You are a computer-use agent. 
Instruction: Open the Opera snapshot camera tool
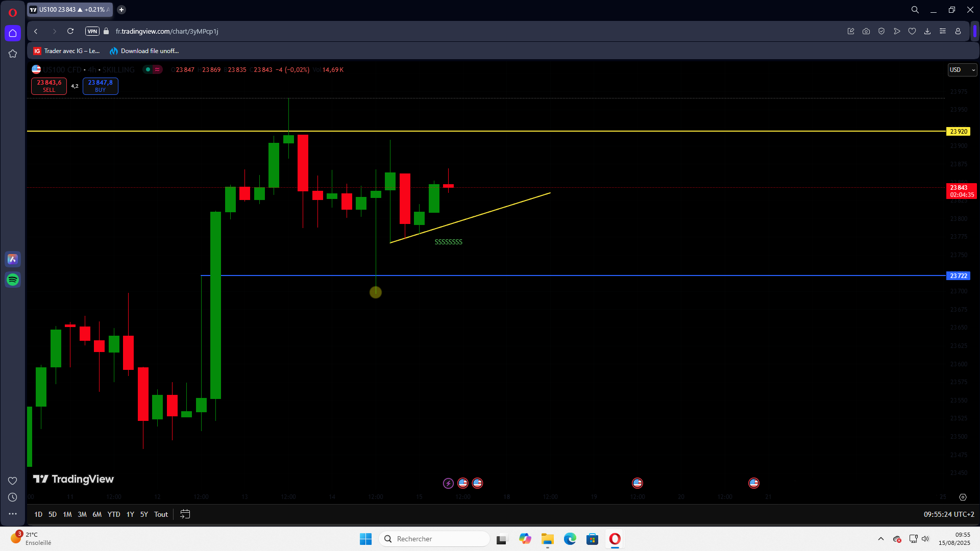tap(866, 31)
